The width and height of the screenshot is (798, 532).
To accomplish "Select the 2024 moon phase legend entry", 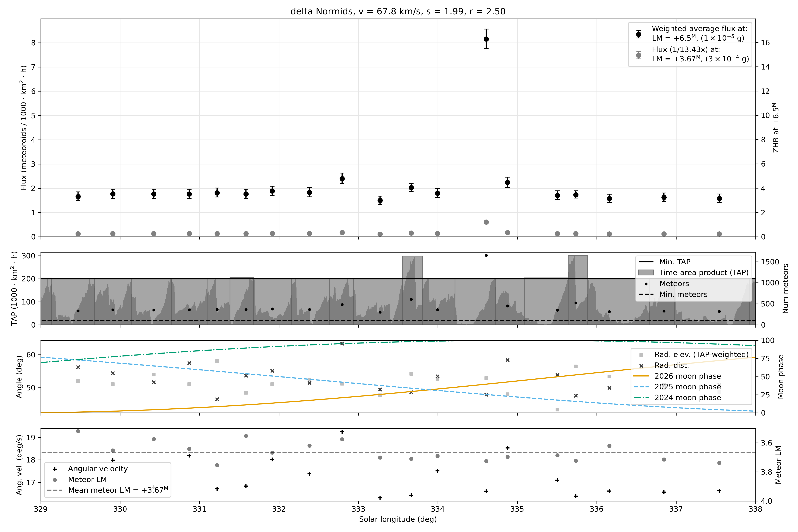I will point(687,398).
